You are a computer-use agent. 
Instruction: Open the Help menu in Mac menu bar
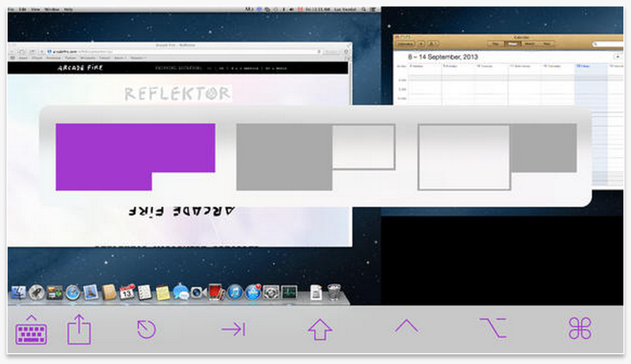(68, 9)
